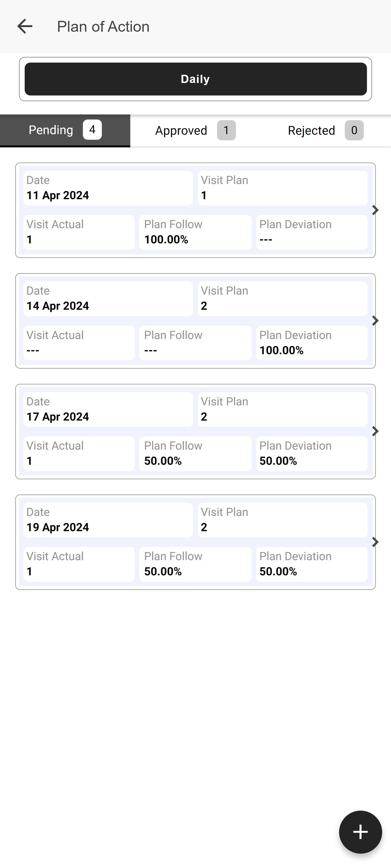Click the Daily button
This screenshot has height=868, width=391.
pyautogui.click(x=195, y=79)
